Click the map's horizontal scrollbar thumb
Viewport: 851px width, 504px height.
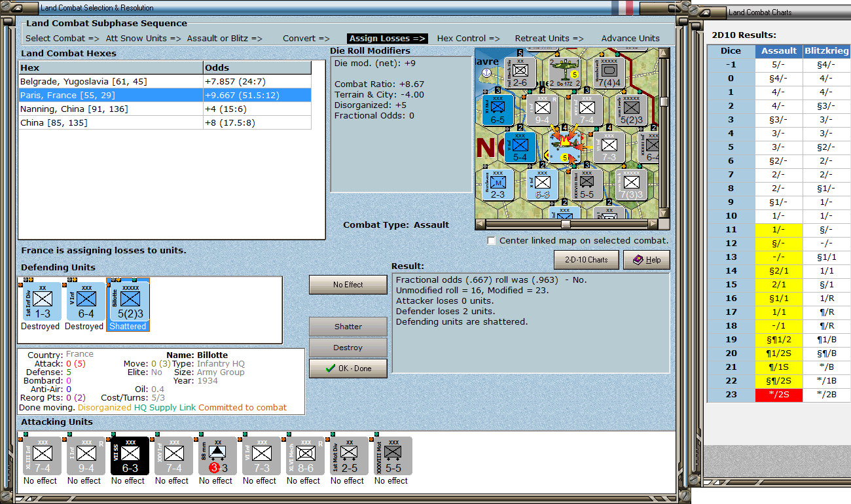point(566,224)
